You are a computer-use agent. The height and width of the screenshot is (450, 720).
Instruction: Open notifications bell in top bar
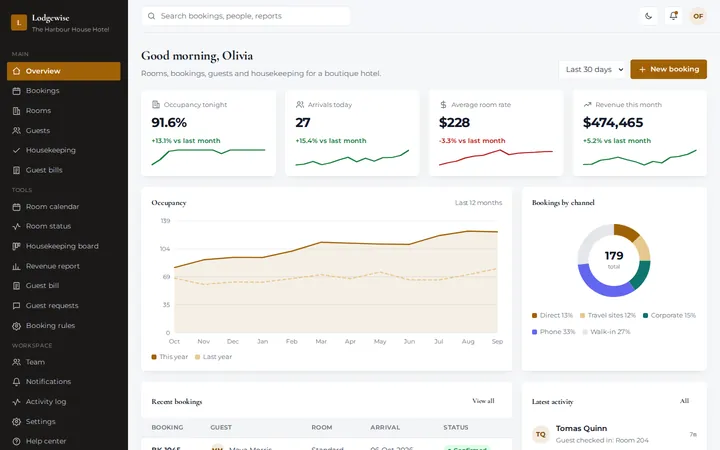pos(673,16)
